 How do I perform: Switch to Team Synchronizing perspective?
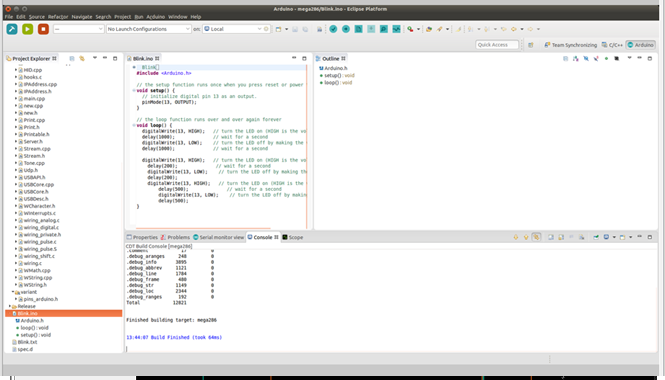coord(570,45)
